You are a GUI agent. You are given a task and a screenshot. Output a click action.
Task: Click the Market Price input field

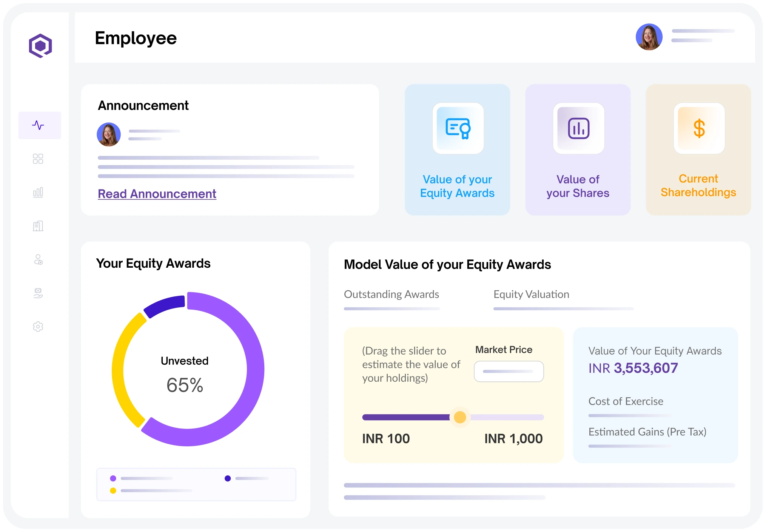pos(509,372)
